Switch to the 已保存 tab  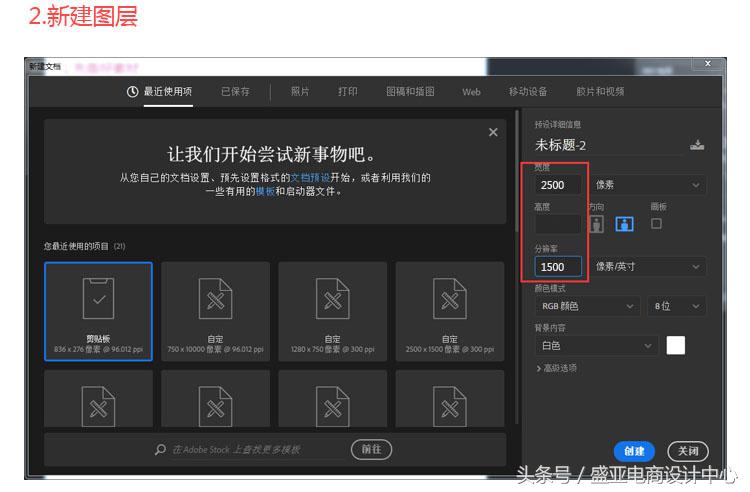point(235,92)
